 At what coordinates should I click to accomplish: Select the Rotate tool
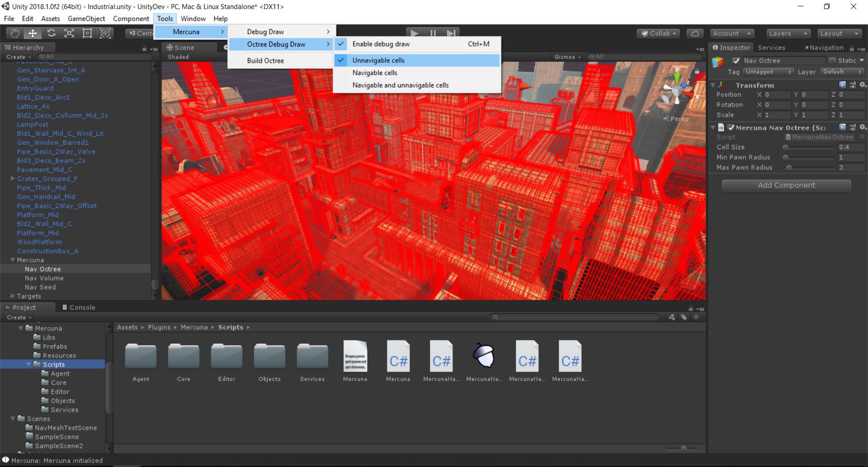coord(51,33)
